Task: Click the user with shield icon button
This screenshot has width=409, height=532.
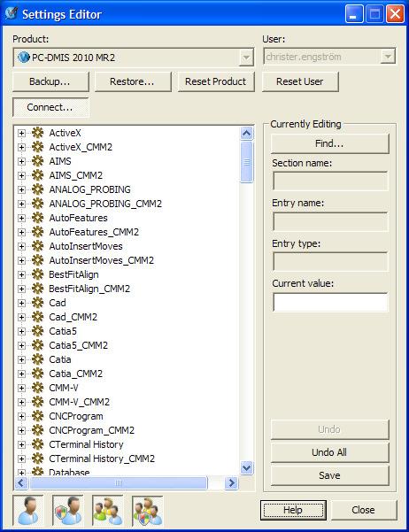Action: 68,511
